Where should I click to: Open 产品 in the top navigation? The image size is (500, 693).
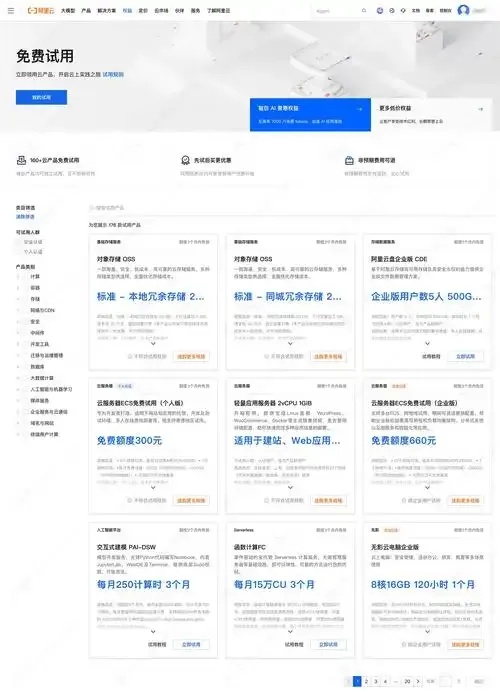click(x=86, y=11)
